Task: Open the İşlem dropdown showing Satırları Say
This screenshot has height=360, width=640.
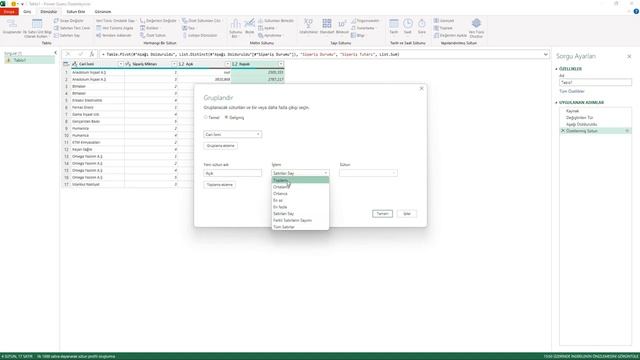Action: (x=300, y=173)
